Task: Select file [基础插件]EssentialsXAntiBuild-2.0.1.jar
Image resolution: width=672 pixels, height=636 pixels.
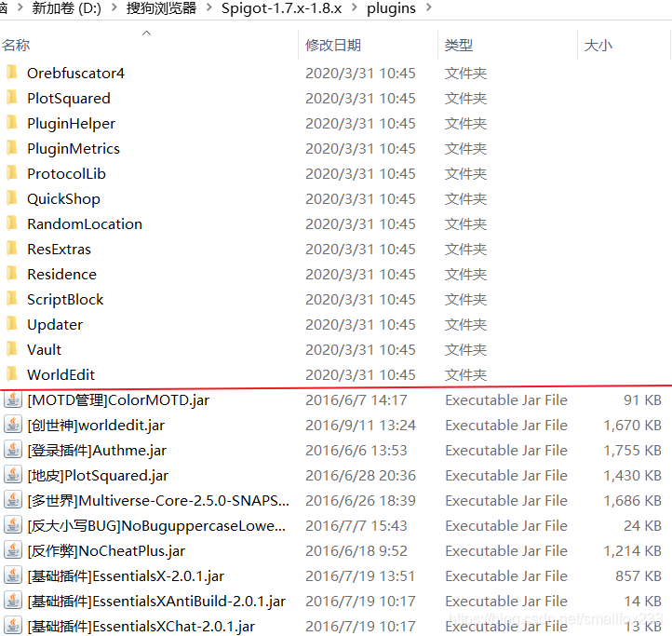Action: (x=156, y=602)
